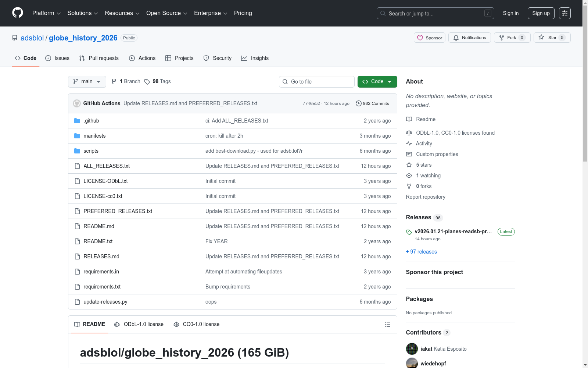
Task: Select the CC0-1.0 license tab
Action: click(197, 325)
